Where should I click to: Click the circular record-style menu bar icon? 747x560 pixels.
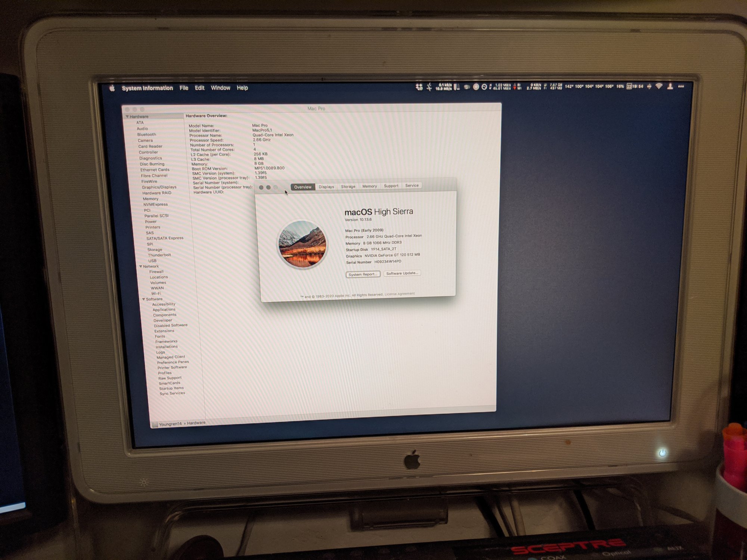(x=476, y=87)
